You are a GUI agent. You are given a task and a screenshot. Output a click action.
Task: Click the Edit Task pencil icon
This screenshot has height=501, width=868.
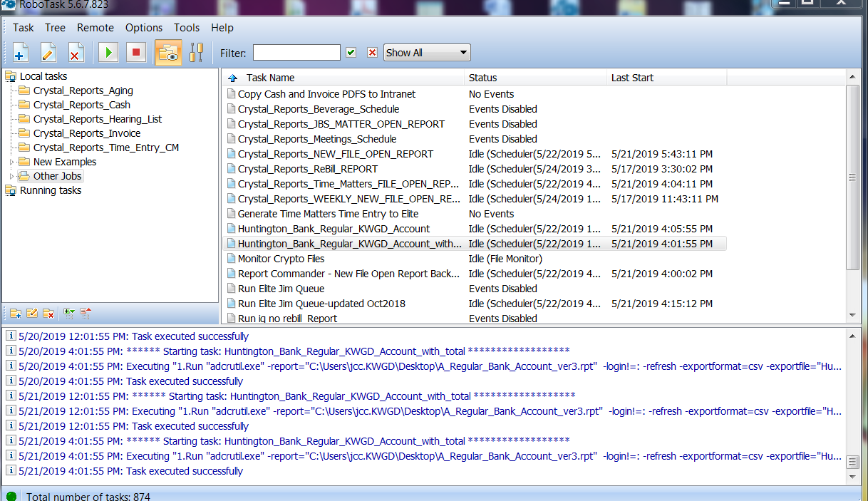48,53
